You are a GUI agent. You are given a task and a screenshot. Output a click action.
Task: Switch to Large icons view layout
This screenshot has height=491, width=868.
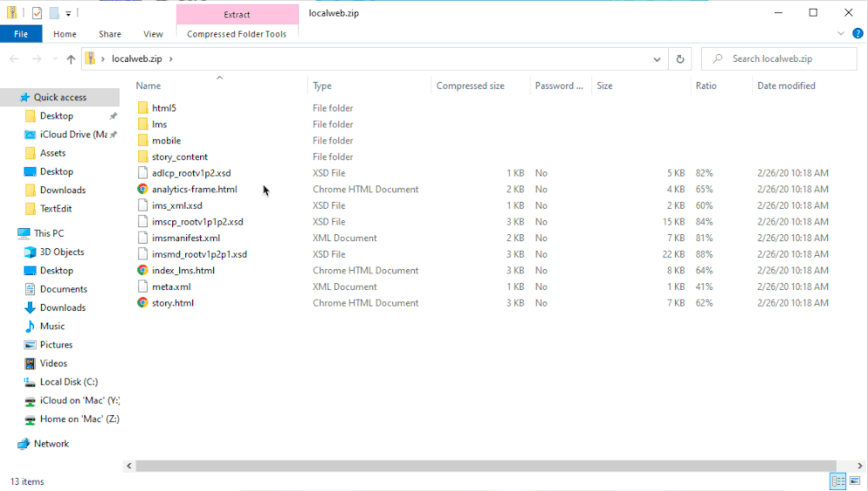[x=855, y=481]
